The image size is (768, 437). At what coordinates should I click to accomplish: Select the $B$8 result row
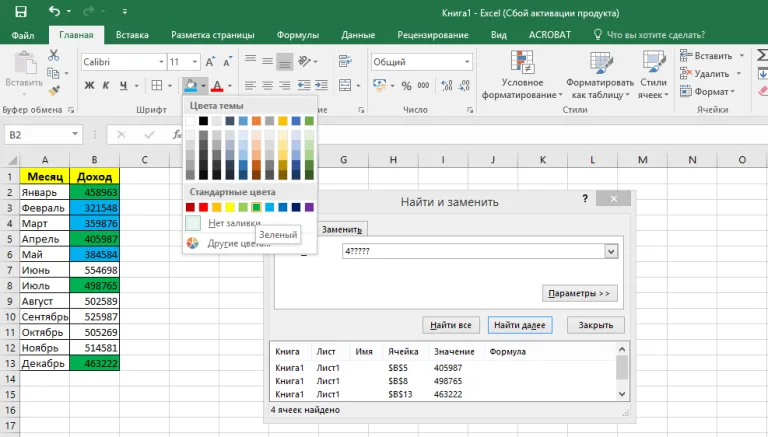[443, 381]
